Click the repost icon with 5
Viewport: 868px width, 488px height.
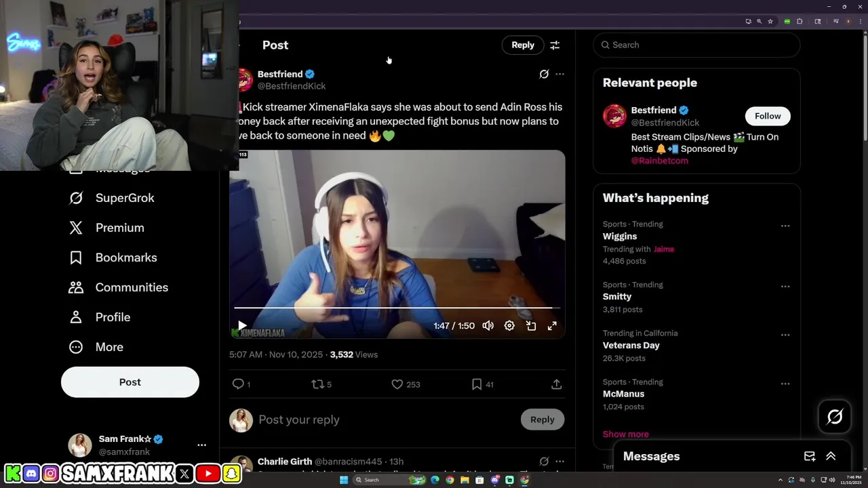point(321,384)
